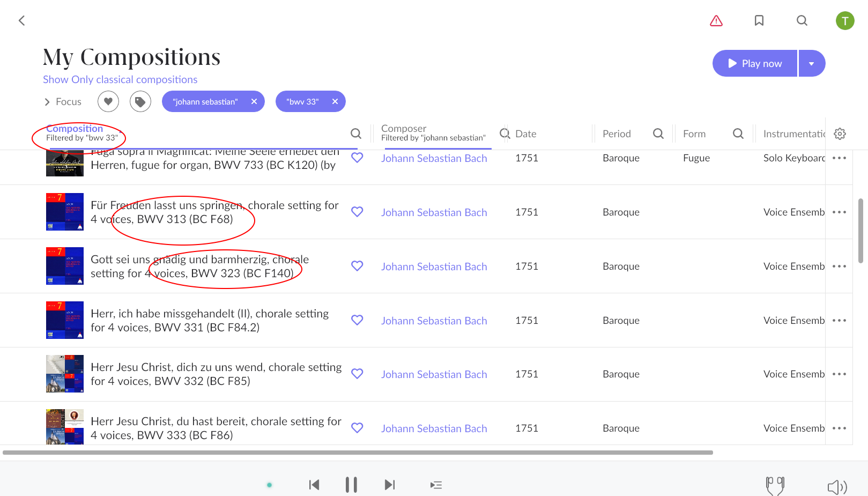This screenshot has width=868, height=496.
Task: Expand the Play now dropdown arrow
Action: (x=812, y=64)
